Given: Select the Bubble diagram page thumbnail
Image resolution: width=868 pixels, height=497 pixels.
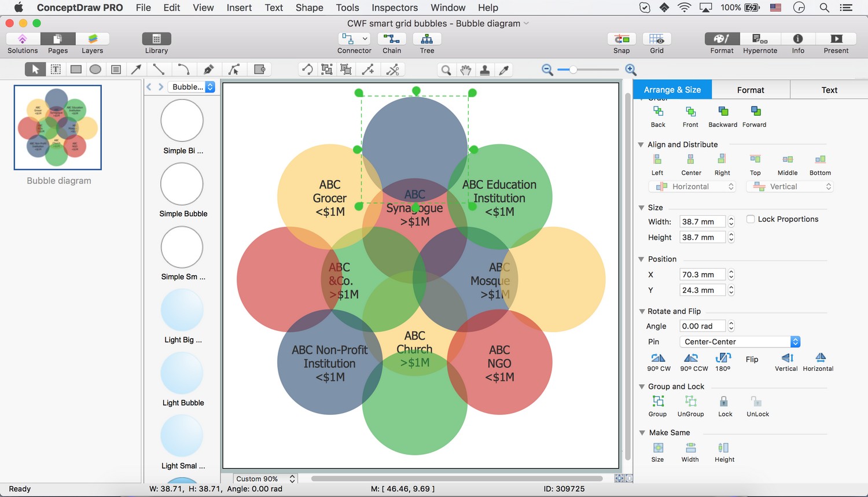Looking at the screenshot, I should click(x=58, y=128).
